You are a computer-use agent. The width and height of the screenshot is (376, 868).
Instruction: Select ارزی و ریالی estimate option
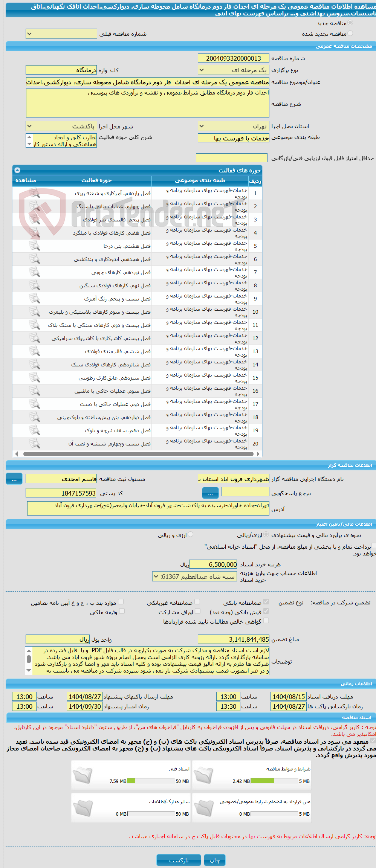tap(191, 534)
